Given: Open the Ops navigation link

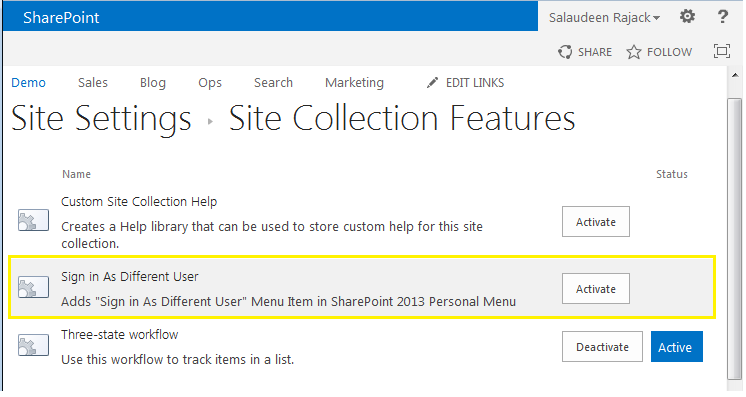Looking at the screenshot, I should 210,83.
